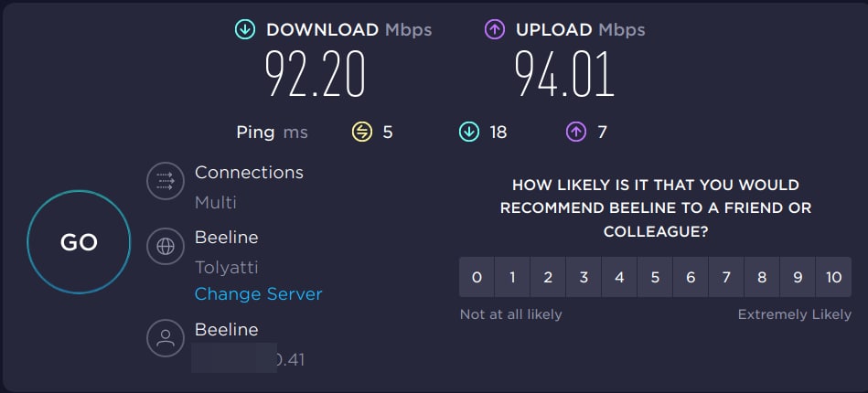Click the 94.01 upload speed result

[563, 74]
